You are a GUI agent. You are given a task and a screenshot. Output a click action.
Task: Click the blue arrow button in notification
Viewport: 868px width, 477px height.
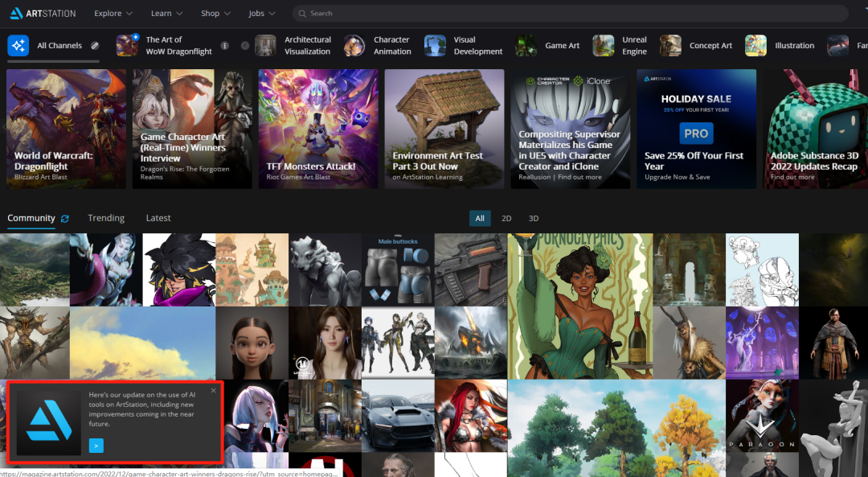click(96, 446)
